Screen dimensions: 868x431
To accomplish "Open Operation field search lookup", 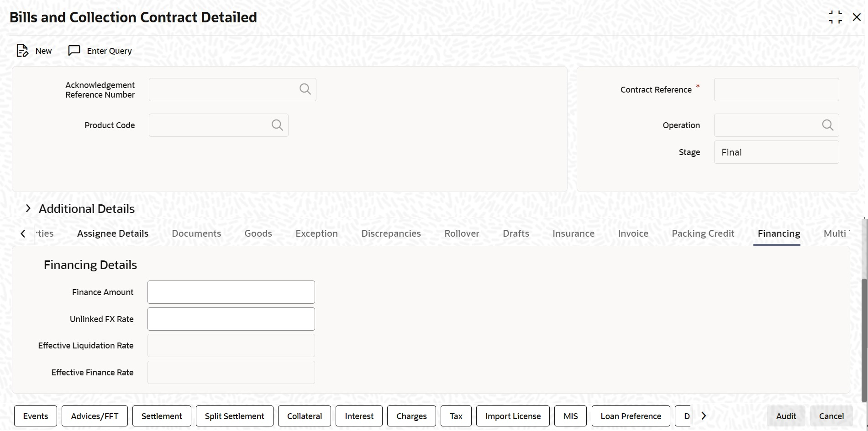I will (827, 125).
